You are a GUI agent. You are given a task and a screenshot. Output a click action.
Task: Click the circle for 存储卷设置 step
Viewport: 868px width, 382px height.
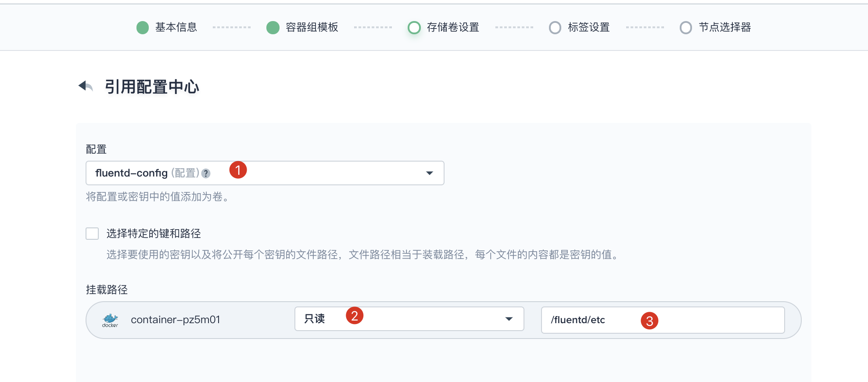coord(414,28)
